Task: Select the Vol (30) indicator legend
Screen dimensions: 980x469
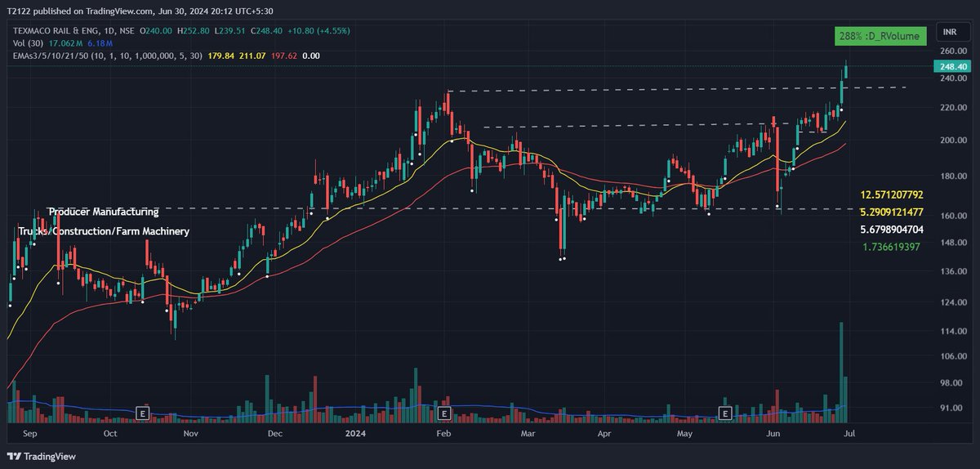Action: (x=26, y=43)
